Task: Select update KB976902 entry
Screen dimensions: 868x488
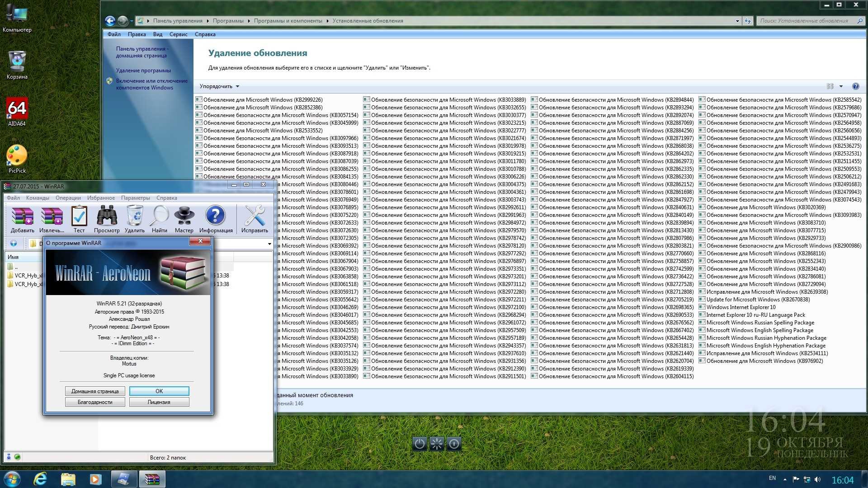Action: (761, 361)
